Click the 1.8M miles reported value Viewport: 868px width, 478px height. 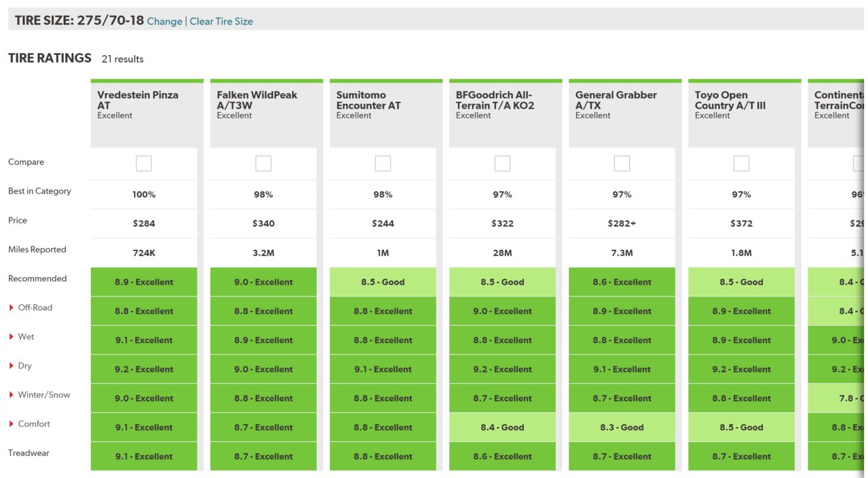click(x=741, y=253)
